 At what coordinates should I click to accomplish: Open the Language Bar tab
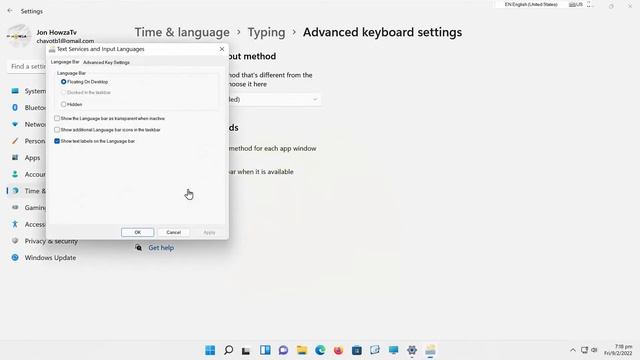click(x=65, y=62)
